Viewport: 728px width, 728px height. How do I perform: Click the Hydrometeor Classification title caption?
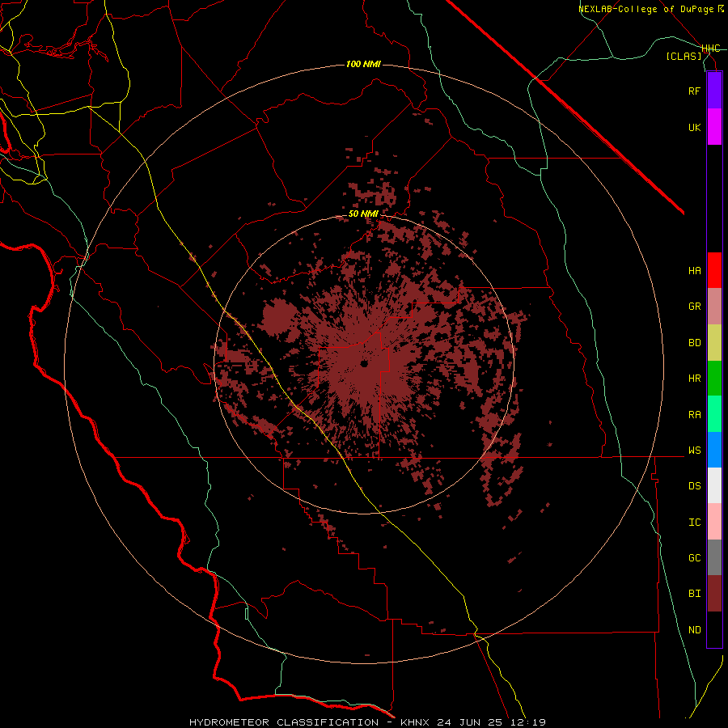(367, 722)
